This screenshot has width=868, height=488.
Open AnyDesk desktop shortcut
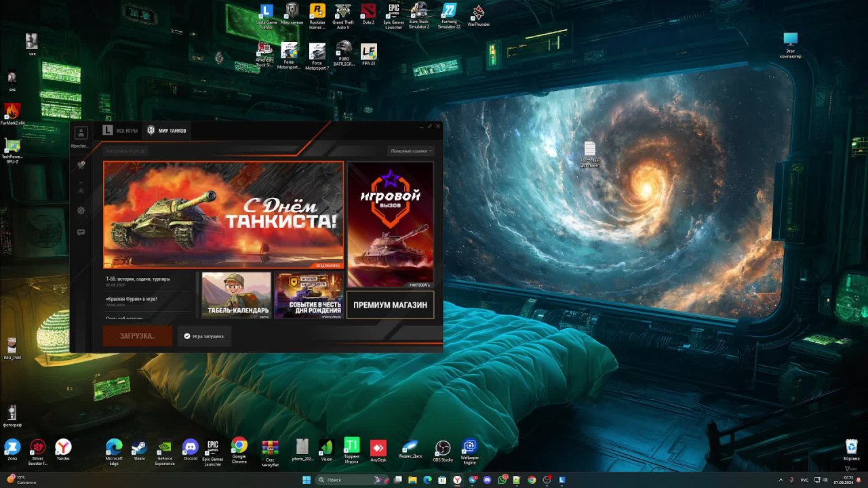[x=378, y=449]
